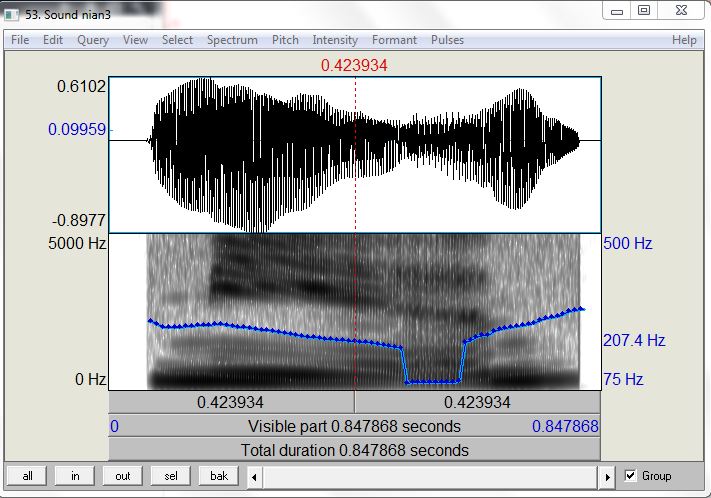Open the Pitch menu
Viewport: 711px width, 498px height.
(285, 40)
